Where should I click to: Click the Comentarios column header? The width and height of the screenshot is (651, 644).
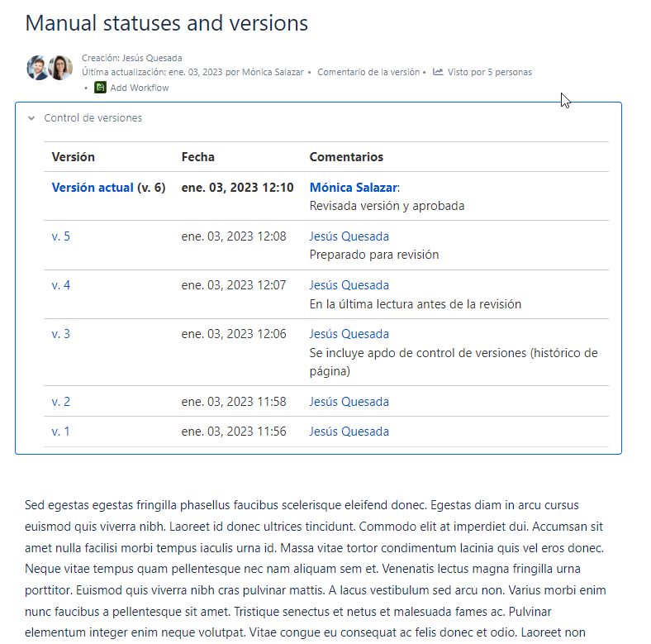click(346, 157)
